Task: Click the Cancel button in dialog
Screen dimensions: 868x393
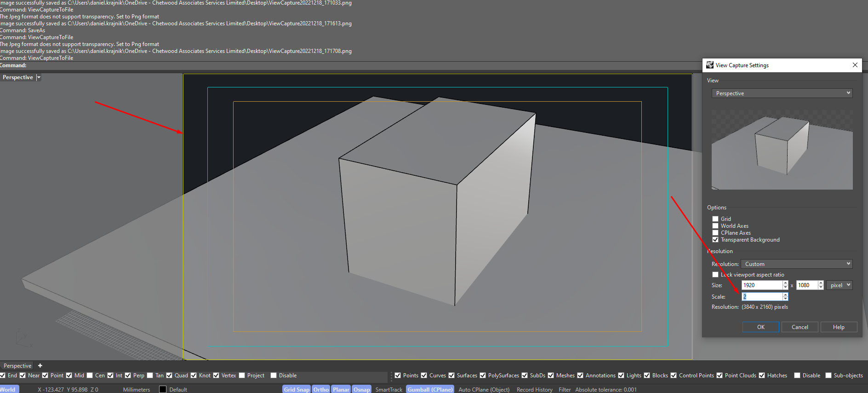Action: tap(799, 327)
